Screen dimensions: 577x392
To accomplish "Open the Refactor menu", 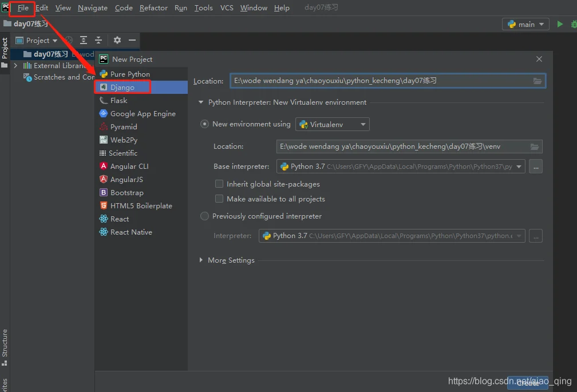I will tap(153, 7).
